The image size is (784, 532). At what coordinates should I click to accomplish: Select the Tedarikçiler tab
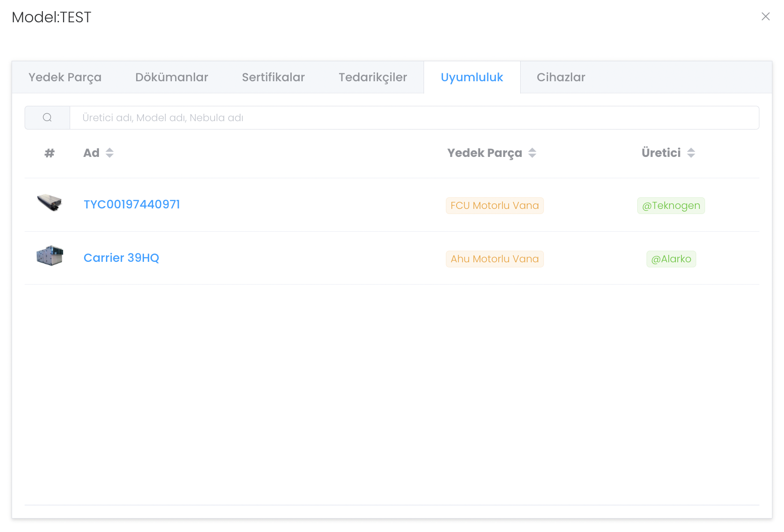click(372, 77)
